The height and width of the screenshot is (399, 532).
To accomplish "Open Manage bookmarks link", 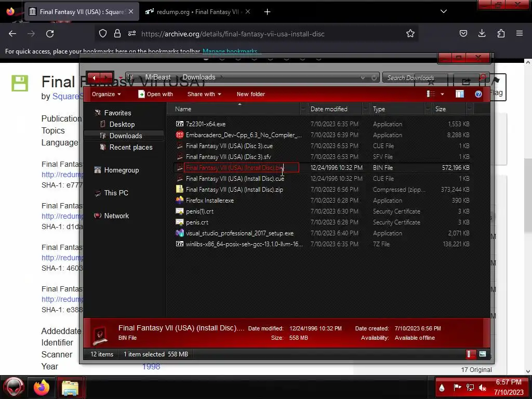I will 230,51.
